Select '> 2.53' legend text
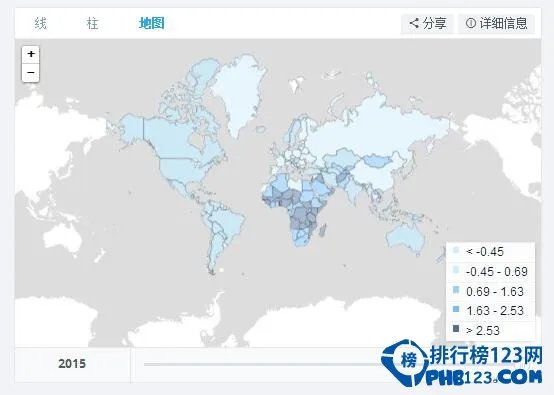This screenshot has width=554, height=395. coord(483,331)
